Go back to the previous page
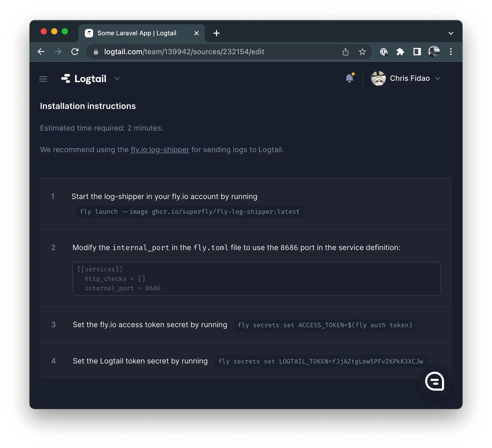Screen dimensions: 492x448 point(41,52)
